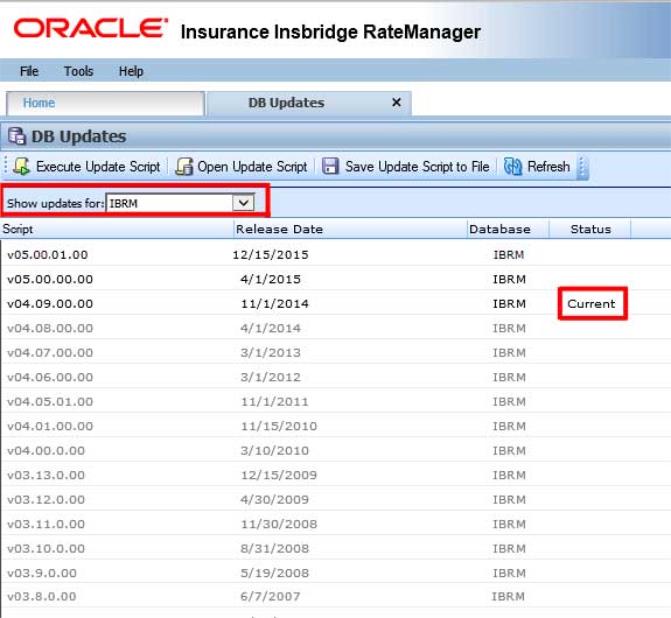Click the Open Update Script icon
671x618 pixels.
coord(184,166)
